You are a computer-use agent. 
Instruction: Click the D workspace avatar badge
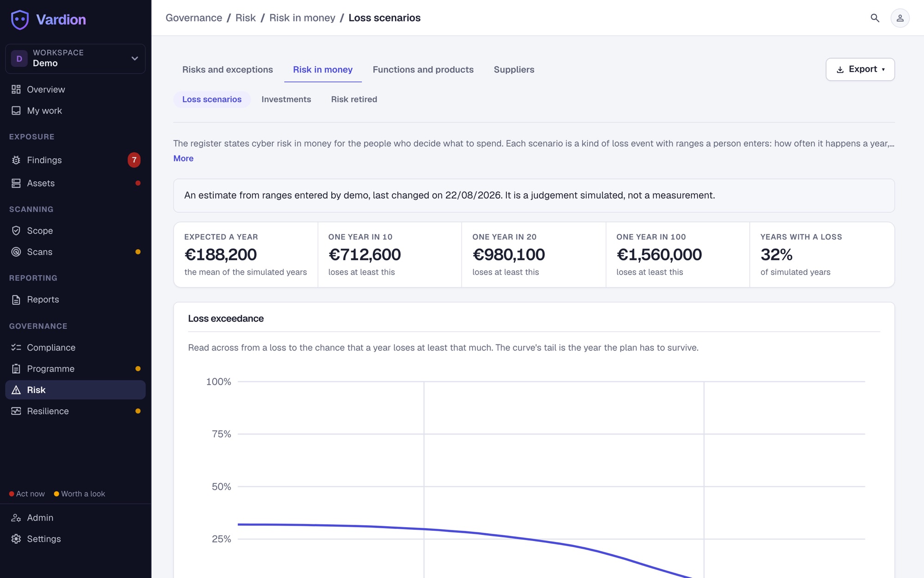(19, 59)
